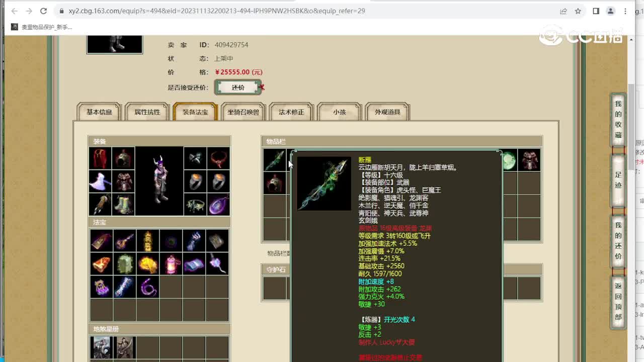Viewport: 644px width, 362px height.
Task: Select the green spear in 物品栏
Action: coord(275,160)
